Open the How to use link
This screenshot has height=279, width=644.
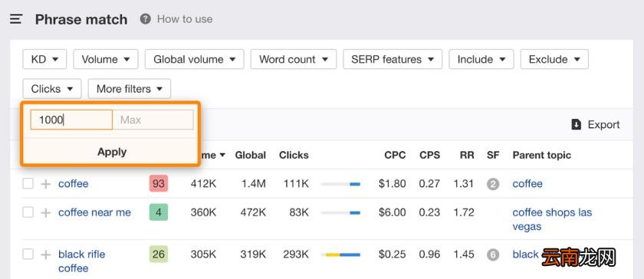(x=185, y=19)
